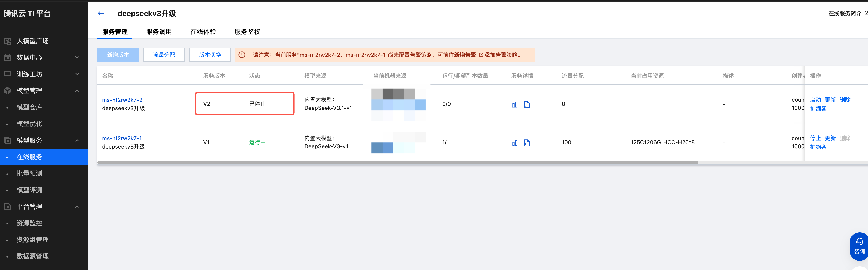Image resolution: width=868 pixels, height=270 pixels.
Task: Click the 大模型广场 sidebar icon
Action: tap(7, 41)
